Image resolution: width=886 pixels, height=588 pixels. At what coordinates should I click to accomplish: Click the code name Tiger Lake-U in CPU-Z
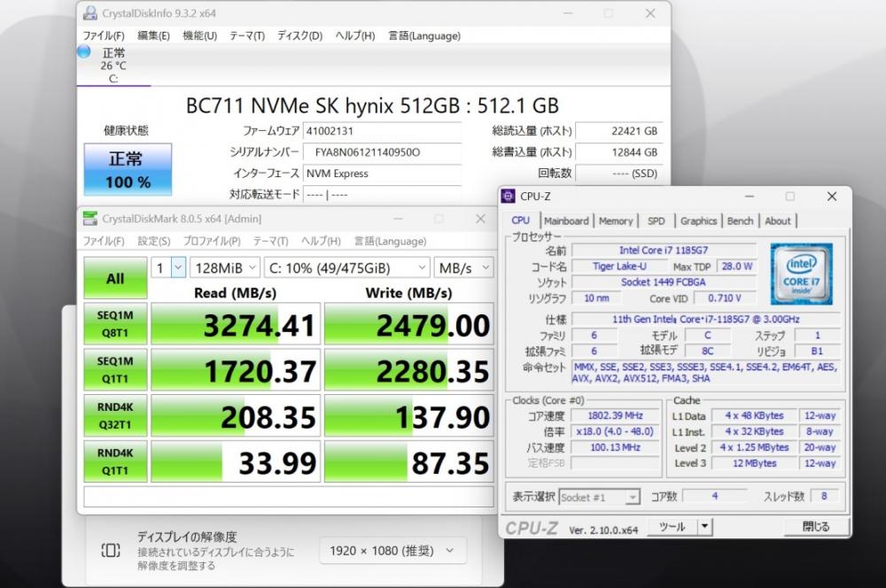pos(619,266)
